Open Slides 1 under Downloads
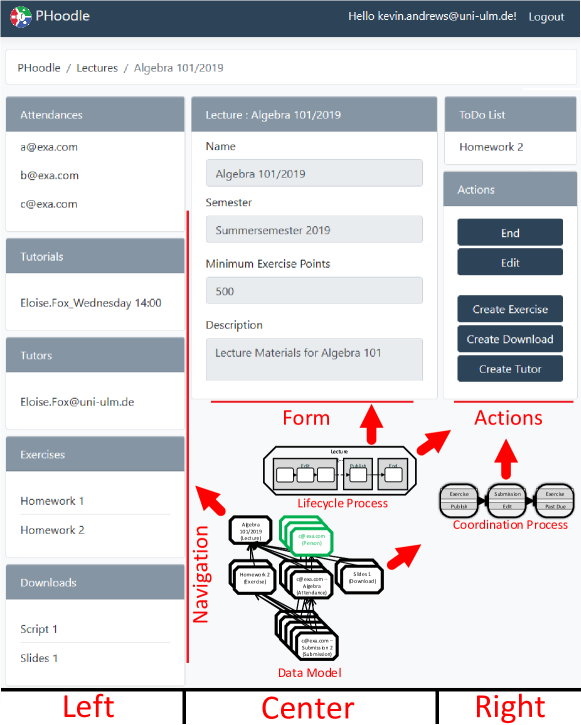Screen dimensions: 581x725 pyautogui.click(x=39, y=657)
